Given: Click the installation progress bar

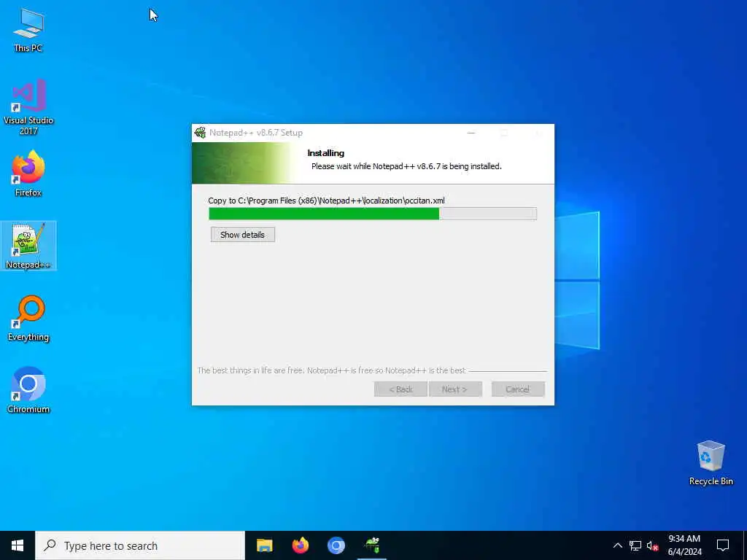Looking at the screenshot, I should (x=373, y=214).
